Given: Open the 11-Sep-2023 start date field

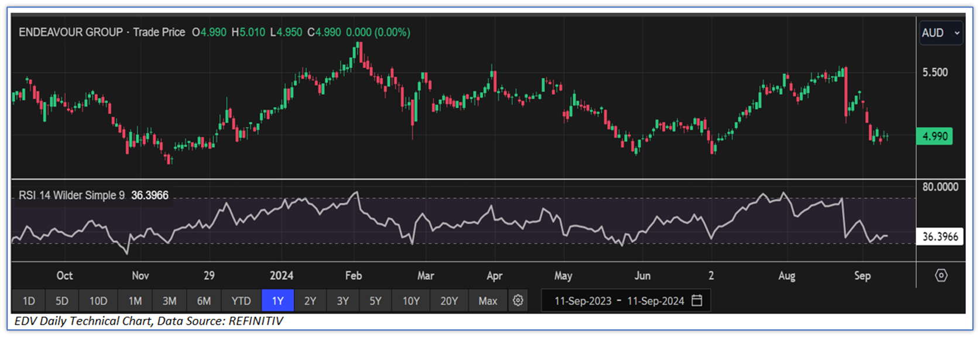Looking at the screenshot, I should pyautogui.click(x=582, y=301).
